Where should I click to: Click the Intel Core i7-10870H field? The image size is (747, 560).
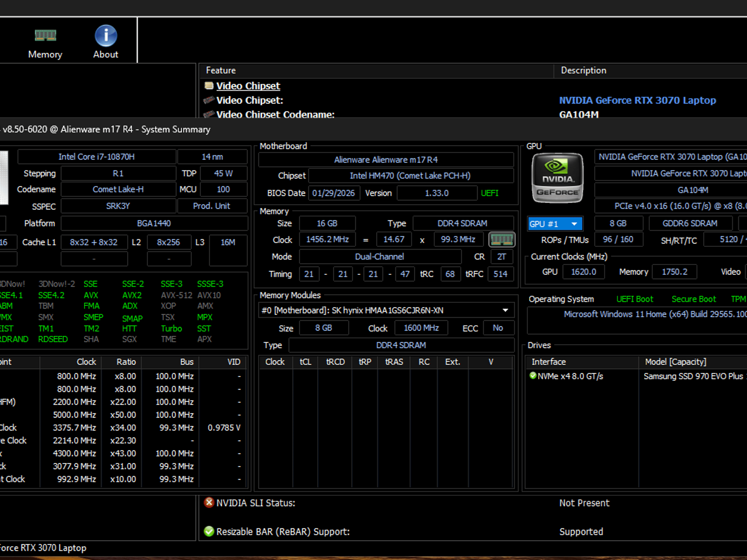97,157
